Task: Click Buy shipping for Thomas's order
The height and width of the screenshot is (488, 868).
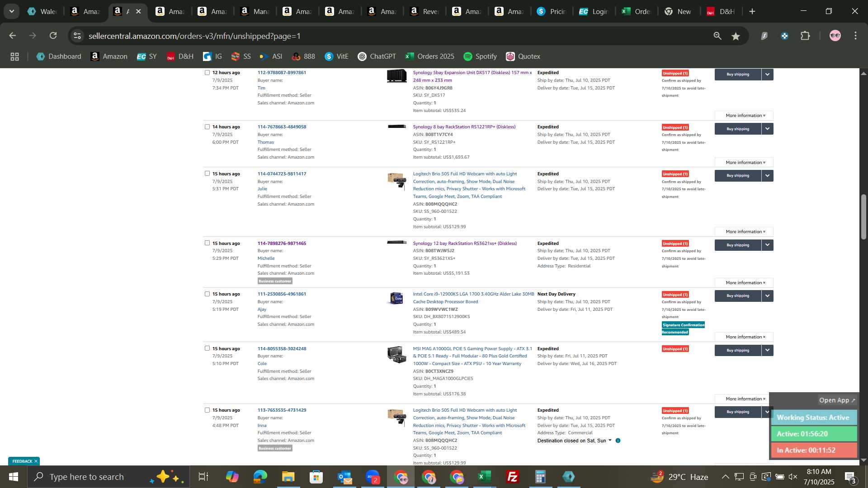Action: coord(738,129)
